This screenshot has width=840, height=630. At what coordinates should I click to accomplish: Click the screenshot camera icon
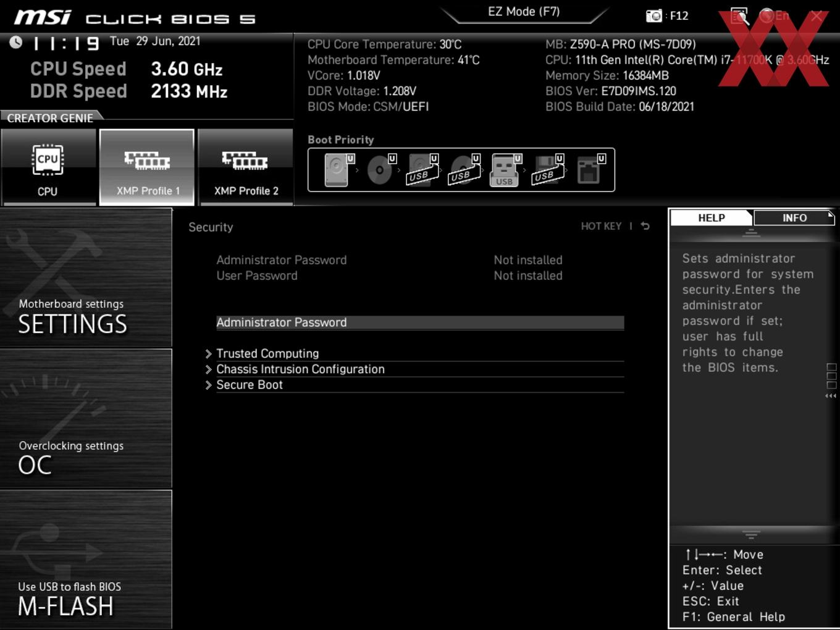click(x=653, y=15)
